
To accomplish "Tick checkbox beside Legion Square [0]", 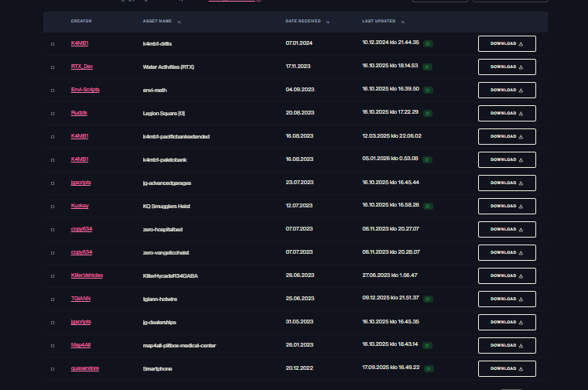I will pyautogui.click(x=53, y=114).
